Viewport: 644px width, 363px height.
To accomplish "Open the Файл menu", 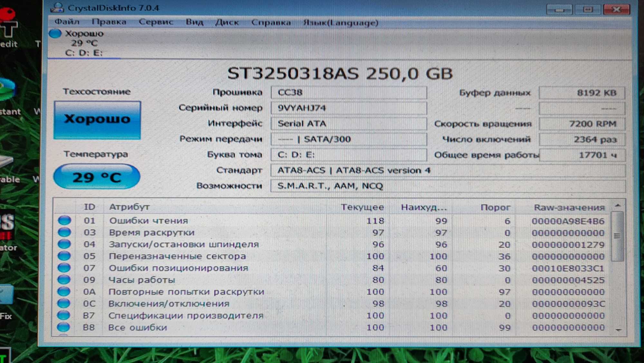I will click(x=67, y=22).
